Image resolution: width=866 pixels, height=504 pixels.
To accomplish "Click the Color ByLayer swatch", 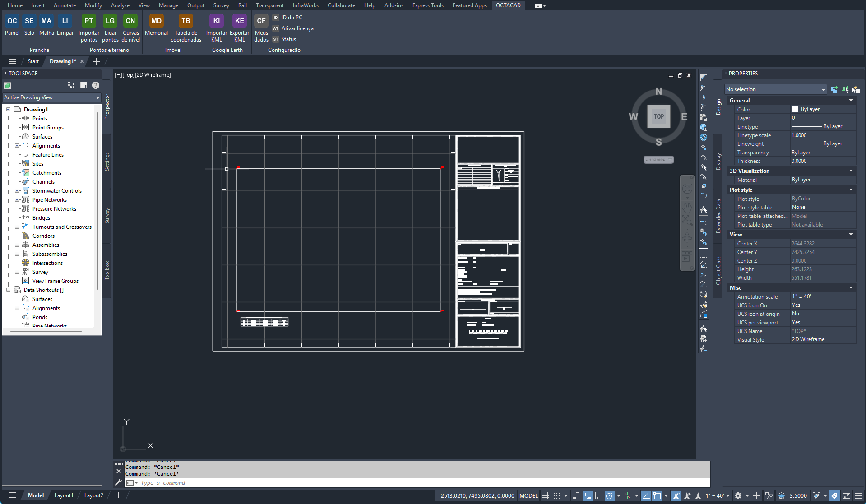I will (x=795, y=109).
